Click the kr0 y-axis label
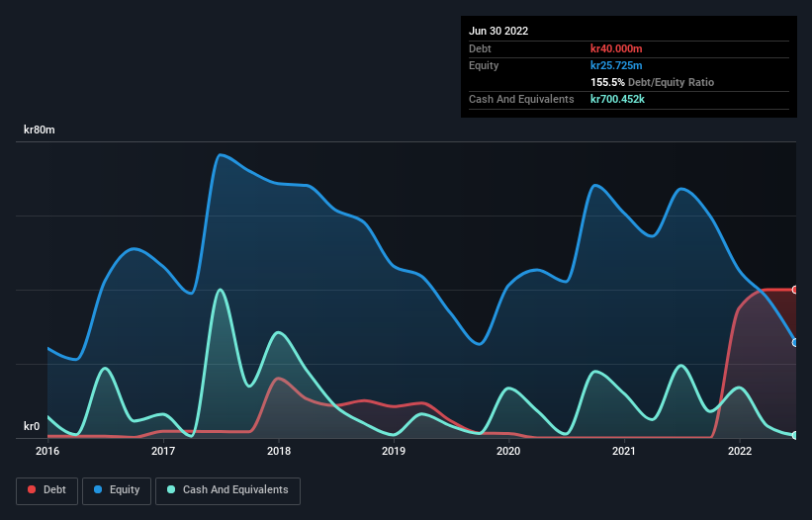Image resolution: width=812 pixels, height=520 pixels. point(32,426)
